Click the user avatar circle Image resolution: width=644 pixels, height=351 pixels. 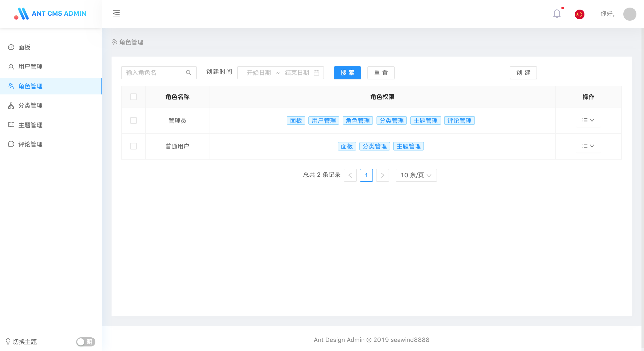[x=629, y=14]
